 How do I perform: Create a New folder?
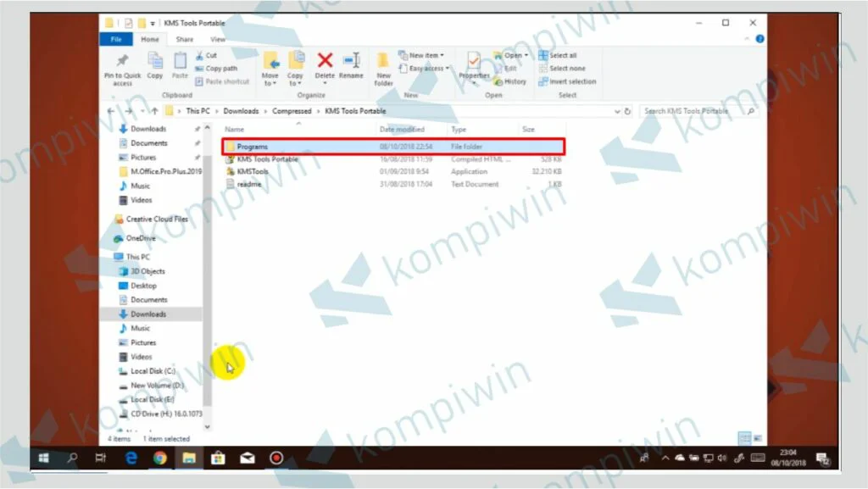(x=383, y=69)
